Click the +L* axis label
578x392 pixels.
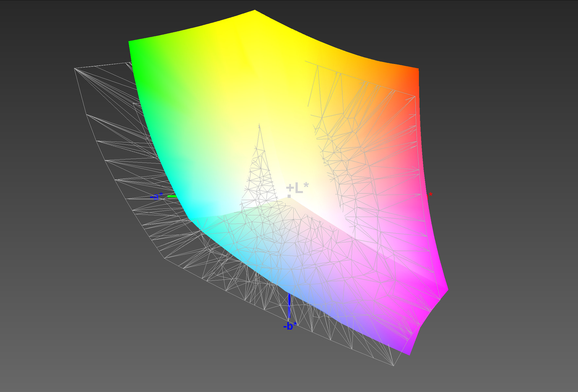click(297, 188)
